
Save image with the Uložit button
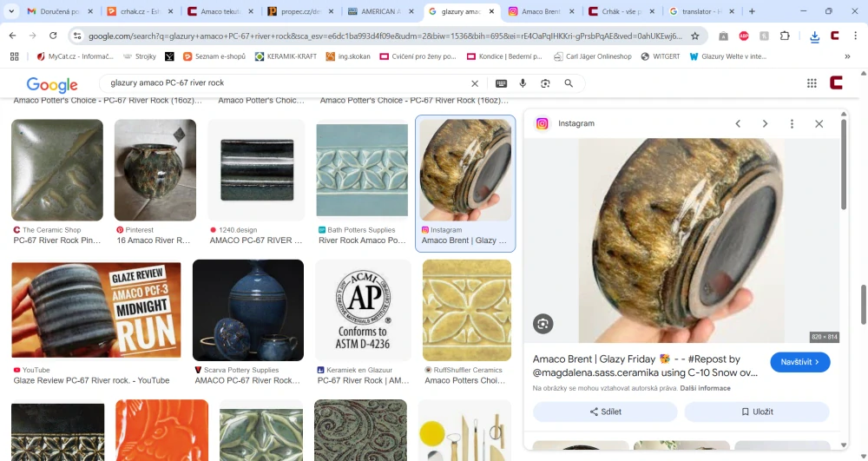757,412
